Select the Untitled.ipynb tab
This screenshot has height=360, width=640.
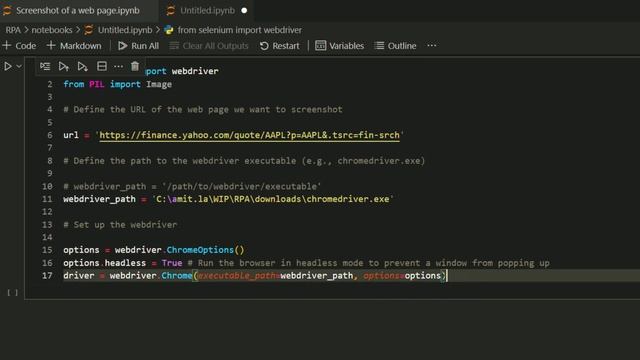point(207,11)
